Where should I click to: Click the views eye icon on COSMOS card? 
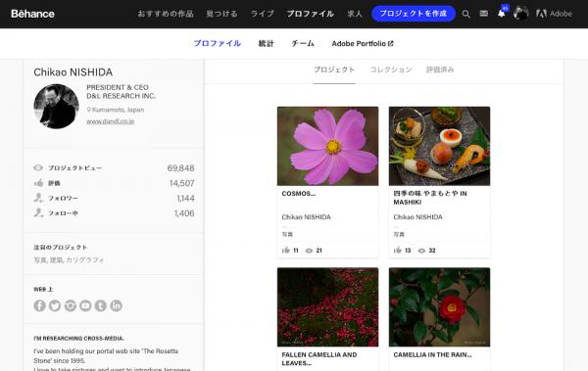[x=309, y=251]
